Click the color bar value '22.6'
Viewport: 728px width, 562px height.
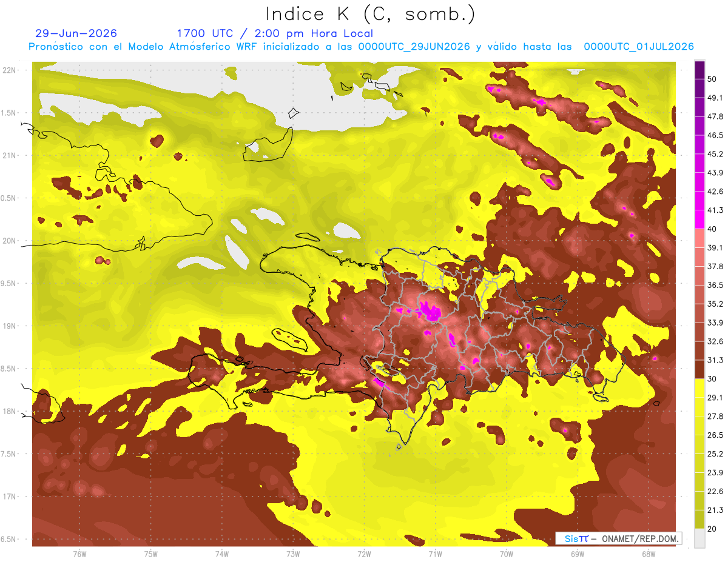click(715, 491)
